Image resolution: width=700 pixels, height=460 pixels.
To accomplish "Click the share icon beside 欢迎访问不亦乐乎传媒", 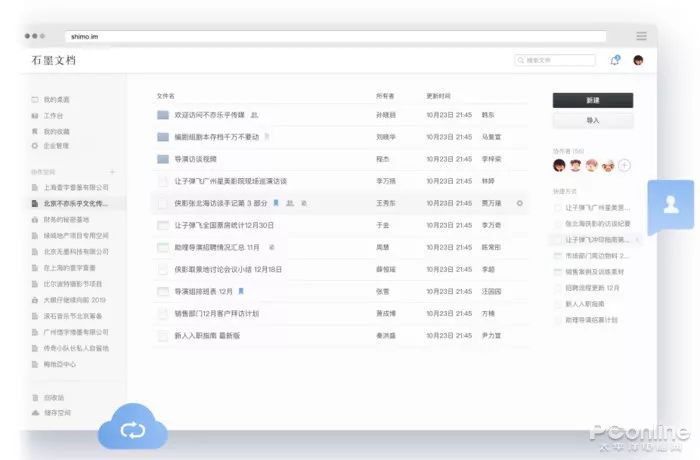I will pos(254,115).
